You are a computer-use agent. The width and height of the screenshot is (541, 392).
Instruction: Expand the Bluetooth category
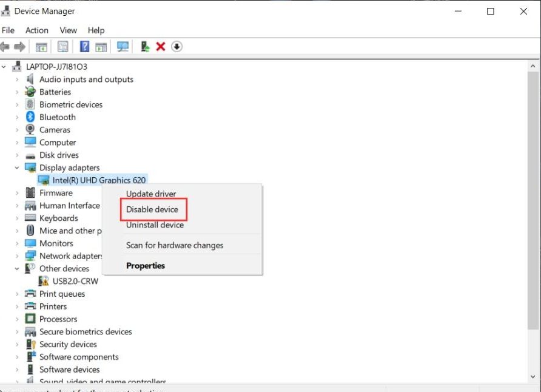pos(17,117)
